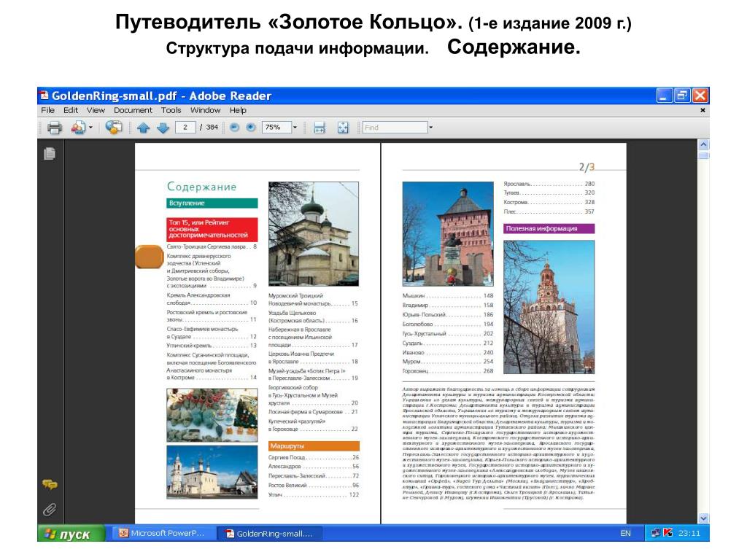
Task: Click the scrollbar up arrow
Action: 703,144
